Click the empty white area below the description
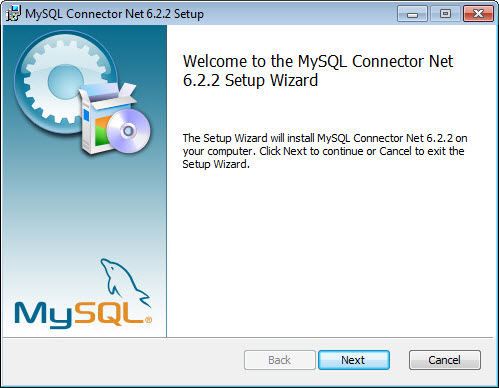The width and height of the screenshot is (499, 388). point(330,253)
